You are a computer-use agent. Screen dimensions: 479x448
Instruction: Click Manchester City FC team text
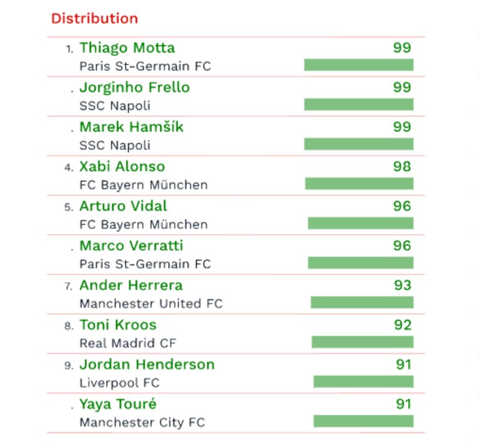point(142,422)
